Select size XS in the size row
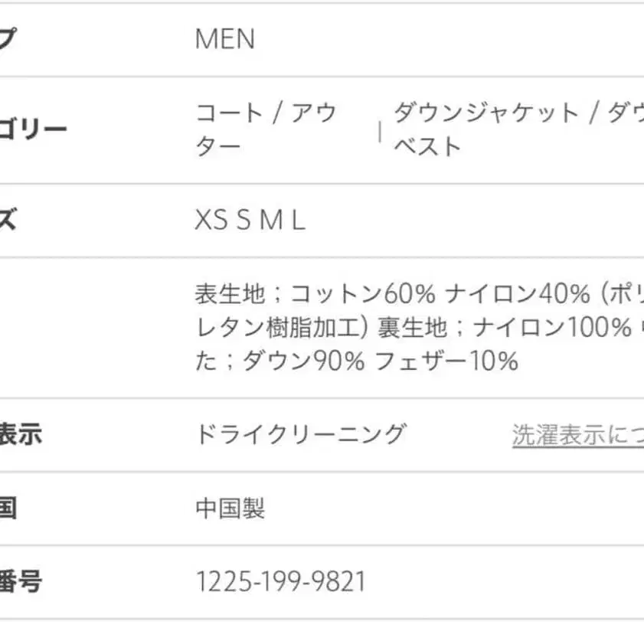 (x=211, y=221)
